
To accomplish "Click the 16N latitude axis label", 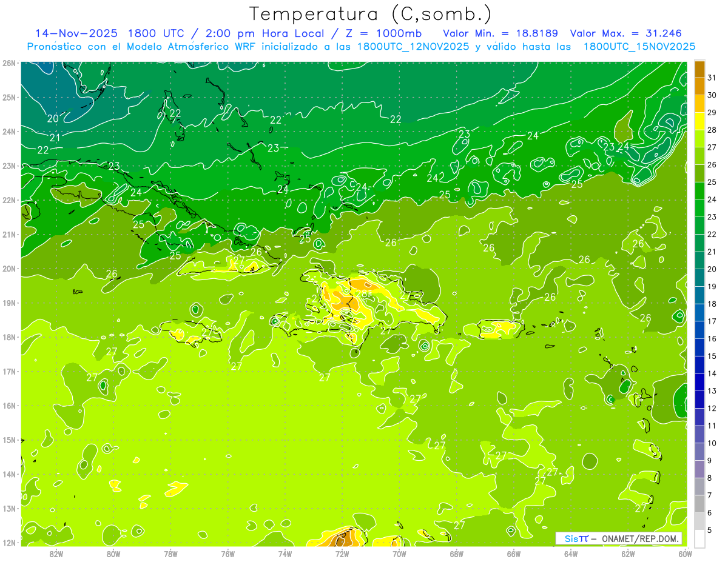I will [8, 405].
